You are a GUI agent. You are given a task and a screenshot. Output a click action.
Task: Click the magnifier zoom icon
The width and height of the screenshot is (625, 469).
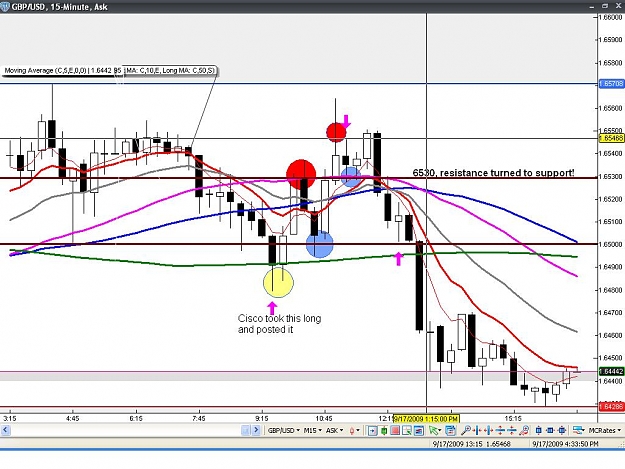[x=466, y=430]
